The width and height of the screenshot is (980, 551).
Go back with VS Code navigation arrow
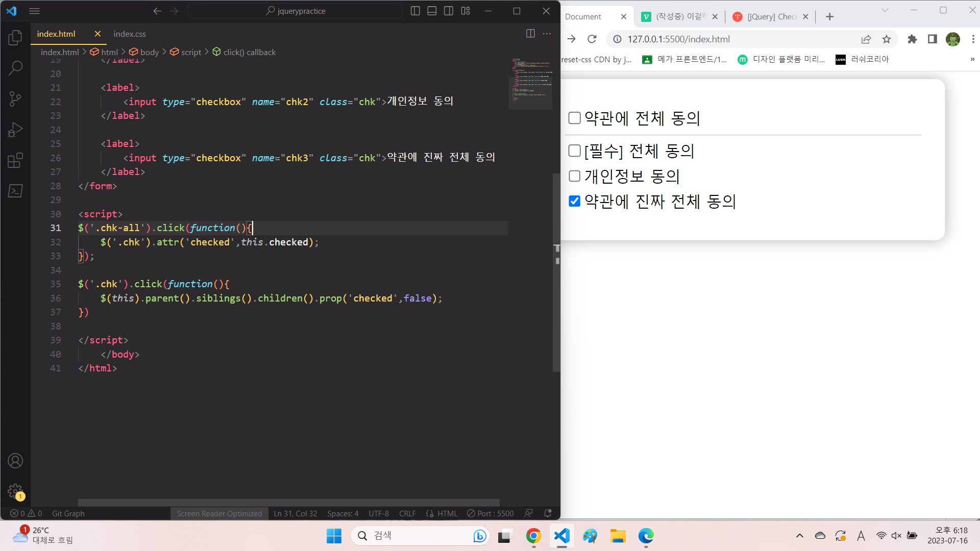pyautogui.click(x=157, y=11)
